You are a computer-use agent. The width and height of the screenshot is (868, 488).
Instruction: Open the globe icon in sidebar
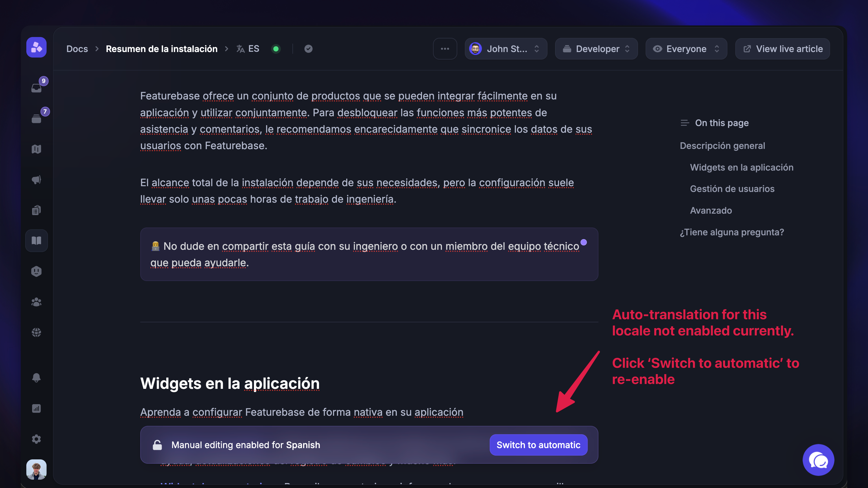36,332
